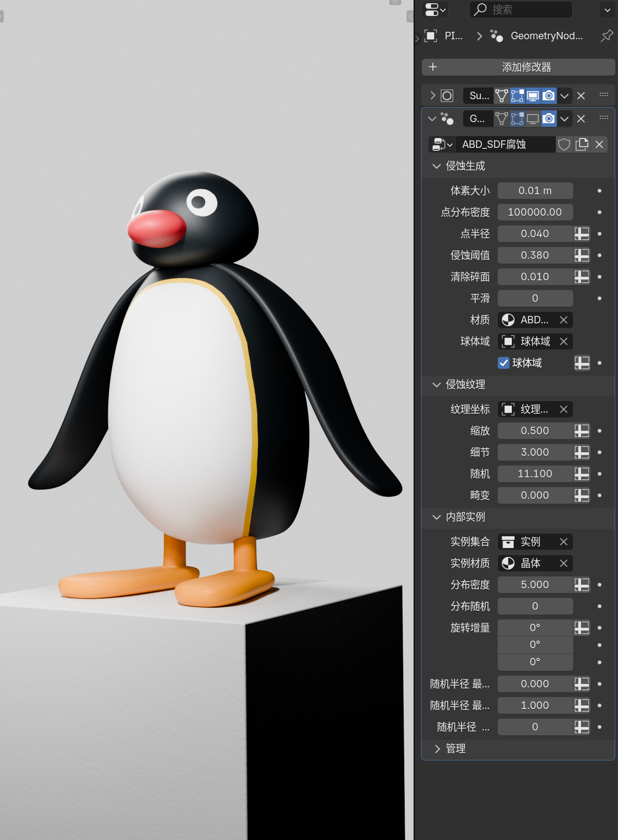
Task: Collapse the 侵蚀生成 section
Action: (x=436, y=166)
